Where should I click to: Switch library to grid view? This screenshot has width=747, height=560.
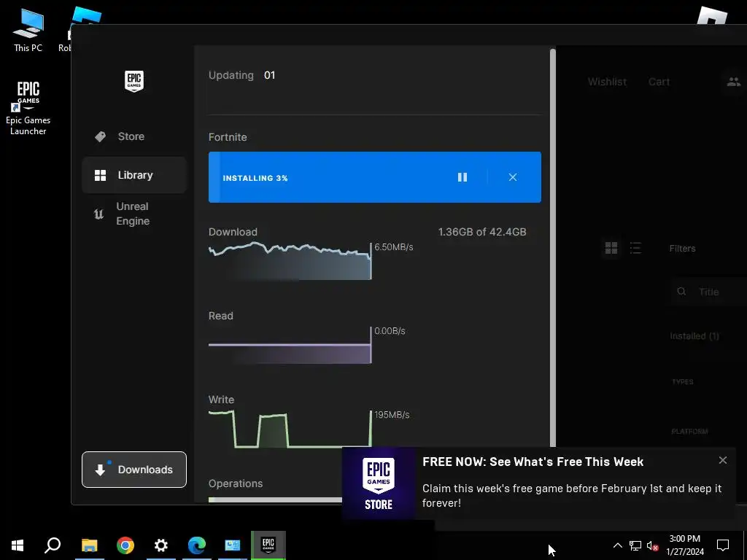[x=611, y=248]
